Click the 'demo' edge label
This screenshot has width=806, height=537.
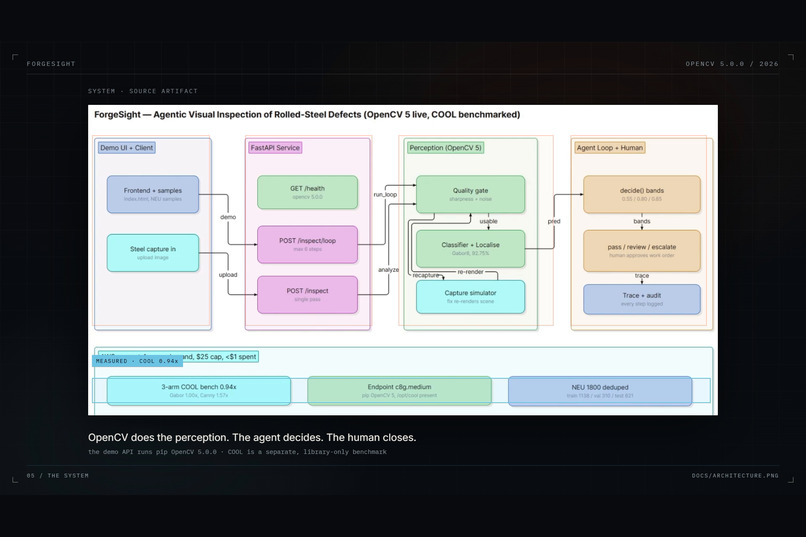[228, 217]
